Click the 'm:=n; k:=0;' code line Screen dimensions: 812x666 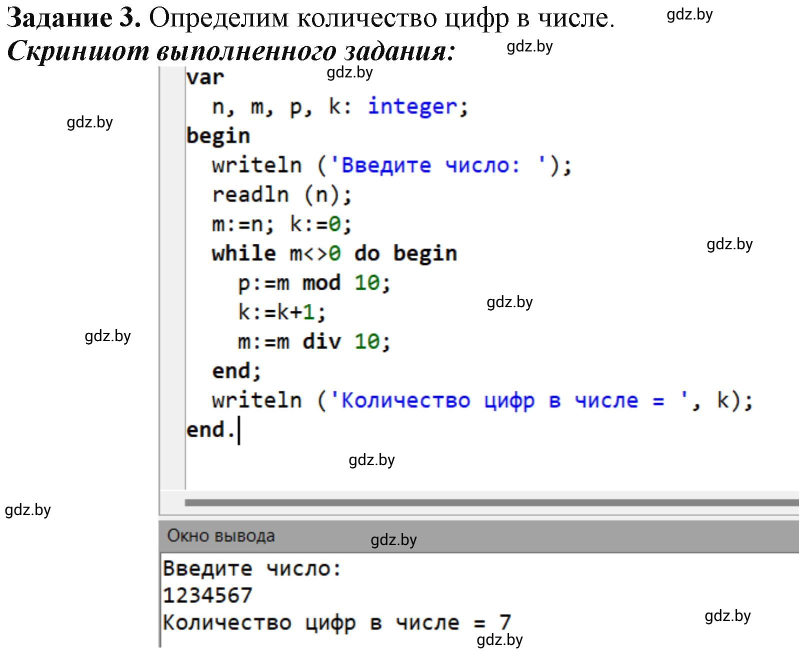point(282,224)
